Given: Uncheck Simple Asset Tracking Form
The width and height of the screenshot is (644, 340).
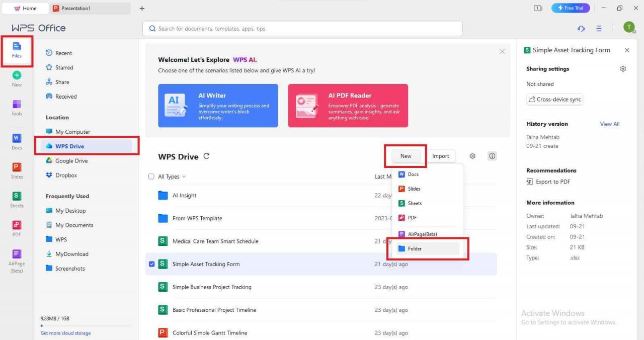Looking at the screenshot, I should [151, 264].
